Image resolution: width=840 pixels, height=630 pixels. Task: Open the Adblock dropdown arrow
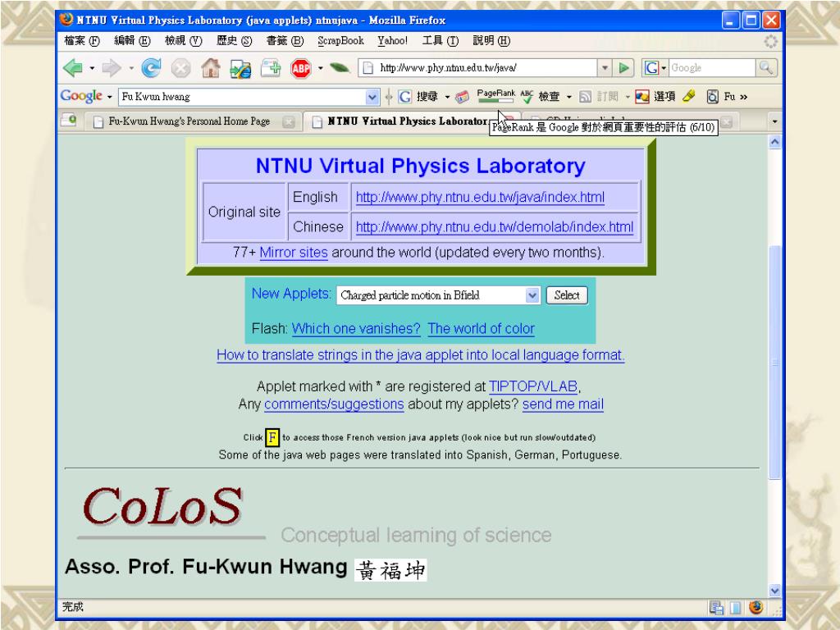[321, 68]
